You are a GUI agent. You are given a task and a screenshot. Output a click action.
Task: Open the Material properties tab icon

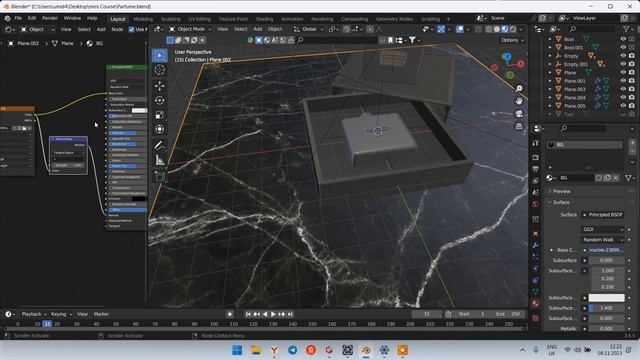pos(536,303)
